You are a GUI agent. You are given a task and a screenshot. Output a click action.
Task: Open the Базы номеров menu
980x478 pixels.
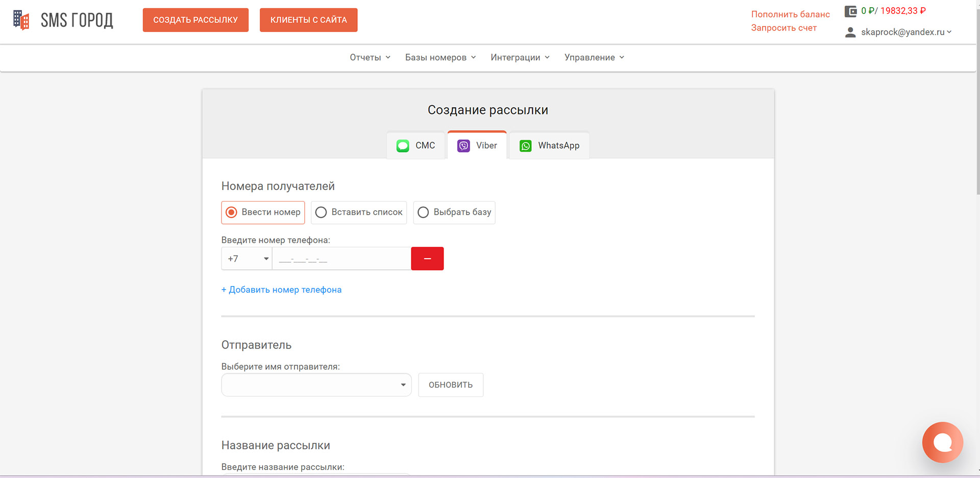(440, 58)
